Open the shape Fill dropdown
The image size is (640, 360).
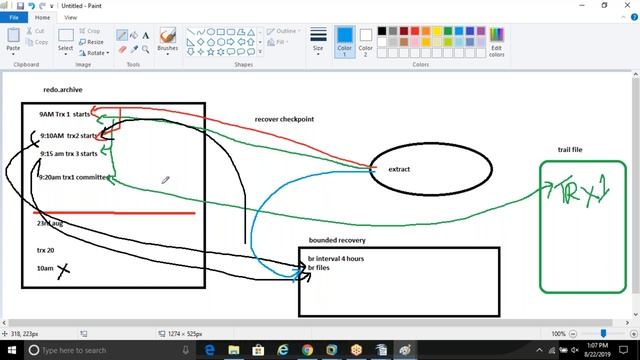coord(278,42)
